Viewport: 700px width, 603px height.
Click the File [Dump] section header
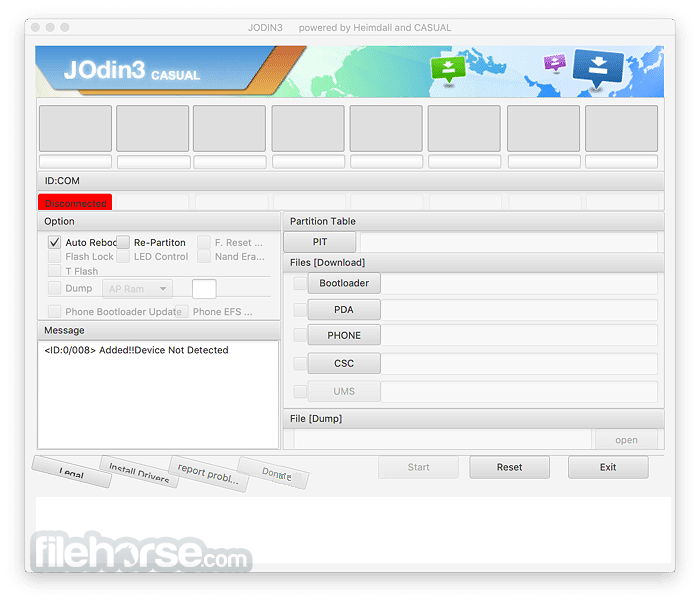[474, 419]
